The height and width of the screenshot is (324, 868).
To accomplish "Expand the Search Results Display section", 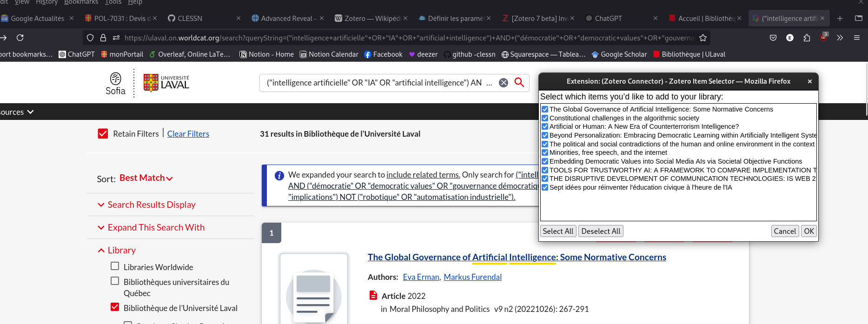I will coord(151,205).
